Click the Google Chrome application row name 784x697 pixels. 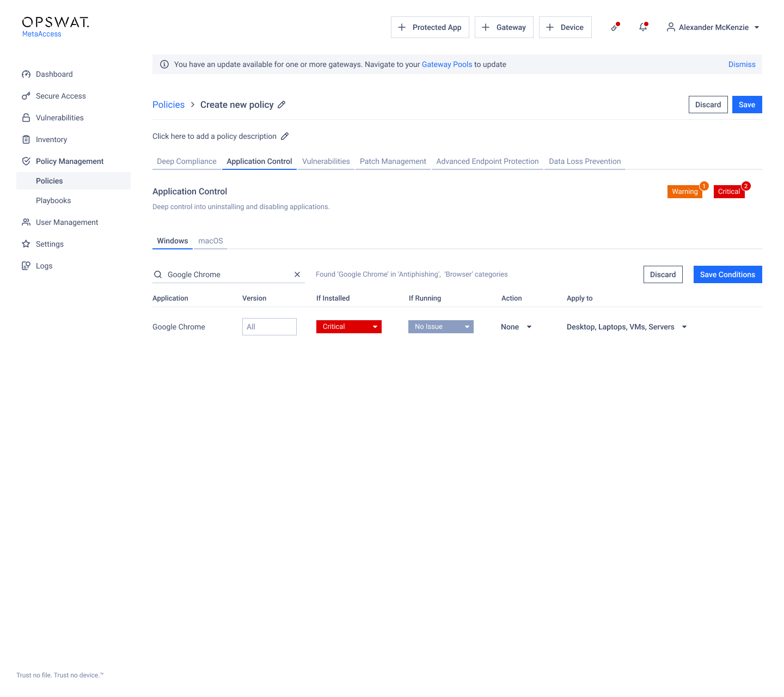(179, 327)
